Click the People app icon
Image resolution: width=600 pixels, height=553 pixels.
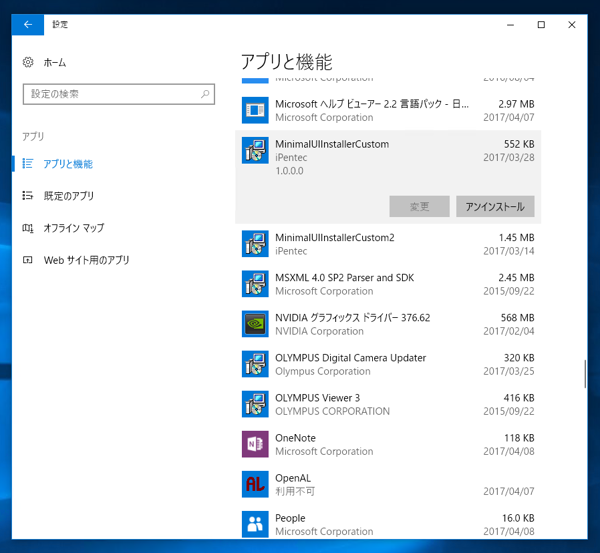pos(255,524)
